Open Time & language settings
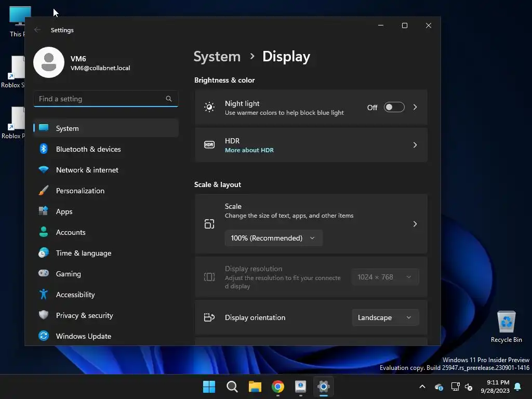The image size is (532, 399). [x=106, y=252]
